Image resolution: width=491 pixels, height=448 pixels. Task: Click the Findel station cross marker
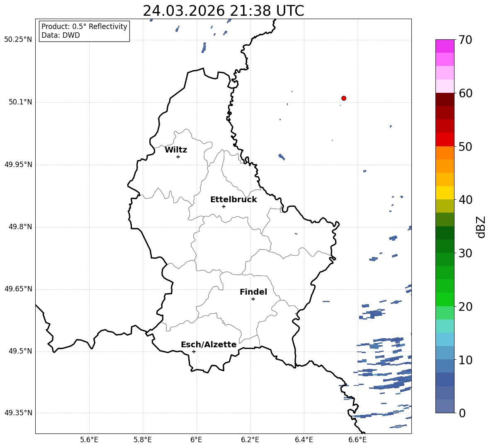click(253, 299)
